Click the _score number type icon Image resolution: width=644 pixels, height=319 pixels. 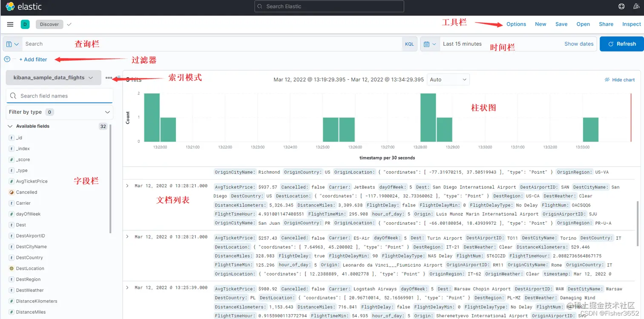click(x=11, y=159)
